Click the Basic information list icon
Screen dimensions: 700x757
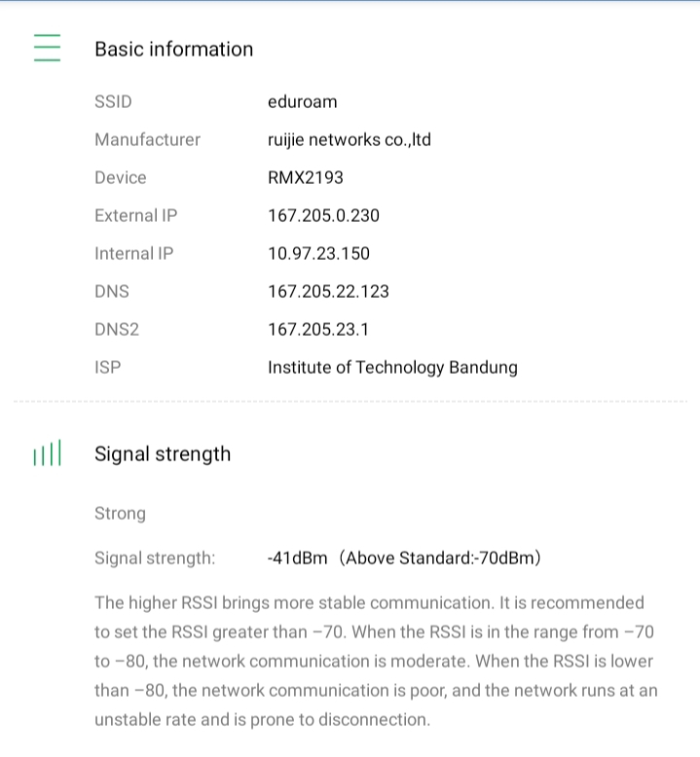point(47,48)
